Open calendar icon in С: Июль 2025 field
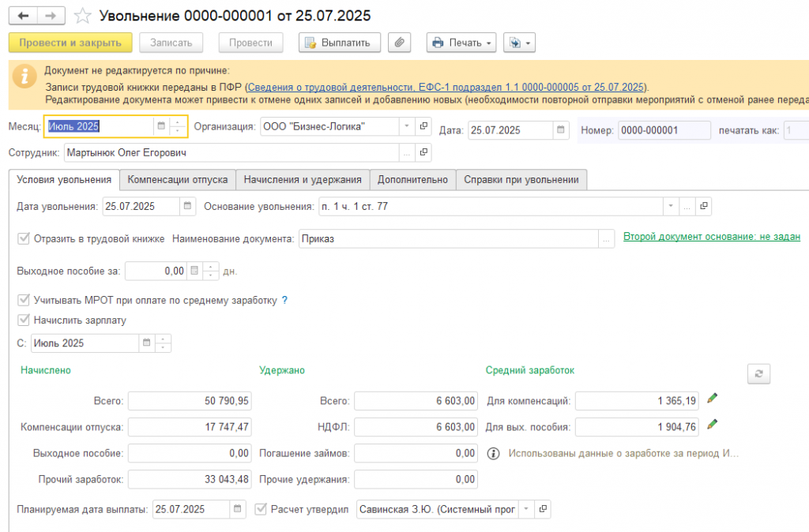The height and width of the screenshot is (532, 809). tap(146, 343)
